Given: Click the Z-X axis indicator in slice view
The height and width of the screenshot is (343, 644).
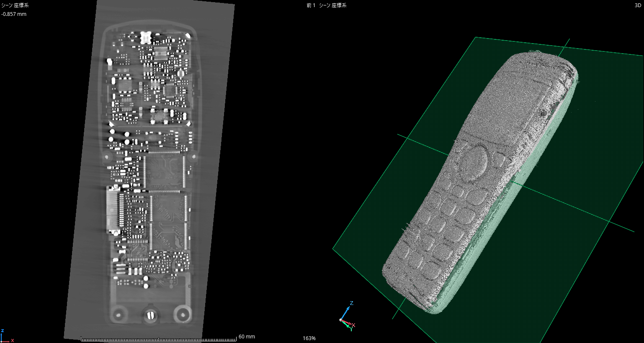Looking at the screenshot, I should click(6, 336).
